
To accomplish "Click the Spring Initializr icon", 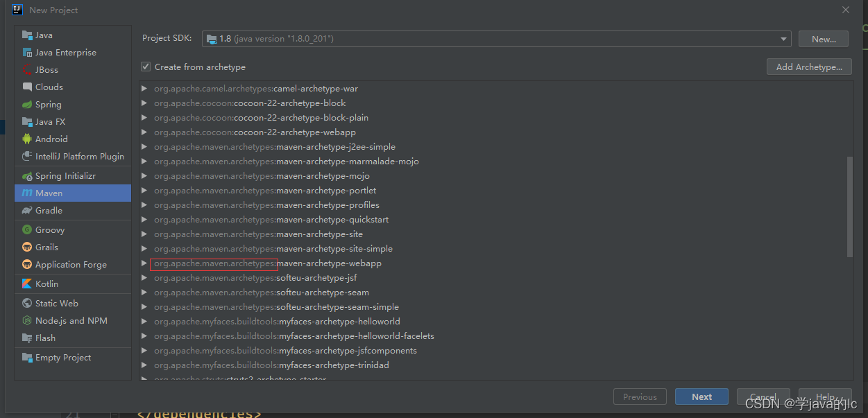I will [x=27, y=176].
